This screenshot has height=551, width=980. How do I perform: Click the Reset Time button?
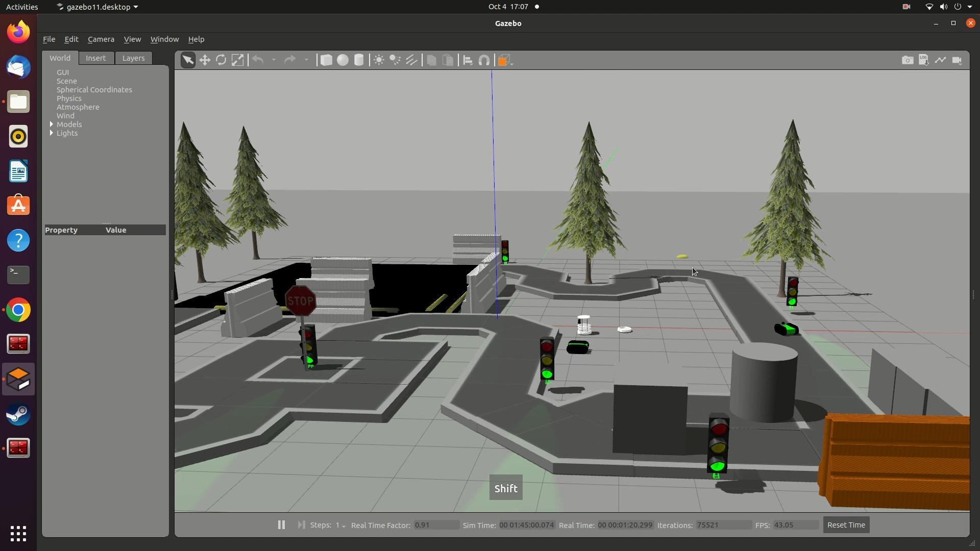[x=846, y=524]
